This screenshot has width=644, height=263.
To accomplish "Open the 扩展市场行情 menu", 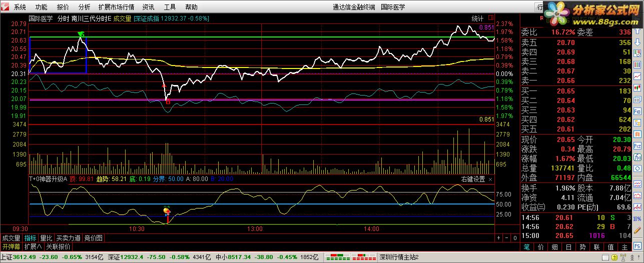I will (117, 7).
